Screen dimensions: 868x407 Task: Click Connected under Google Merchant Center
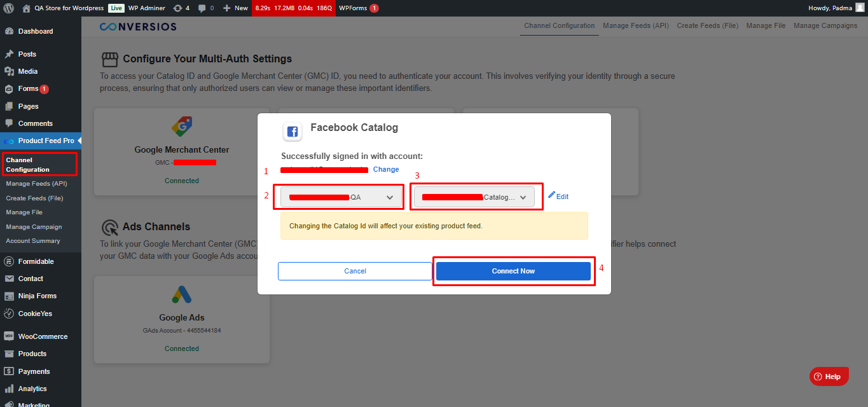[x=182, y=181]
